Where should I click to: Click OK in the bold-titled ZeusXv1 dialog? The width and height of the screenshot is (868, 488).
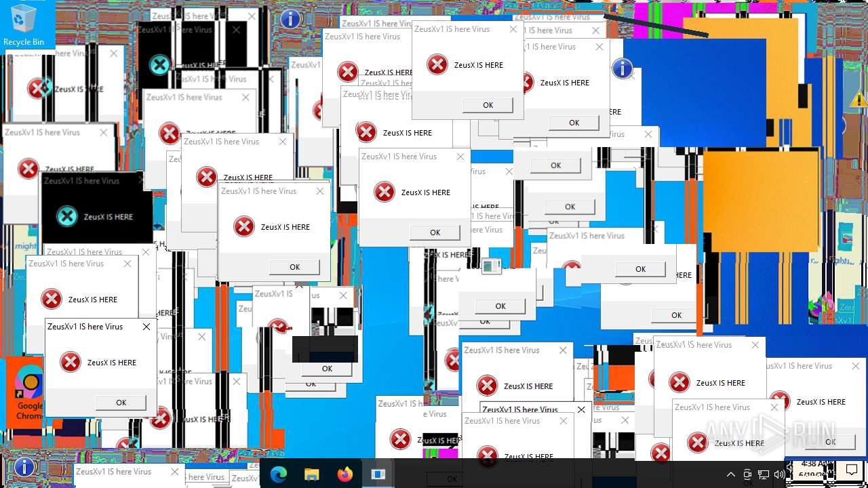pyautogui.click(x=121, y=403)
